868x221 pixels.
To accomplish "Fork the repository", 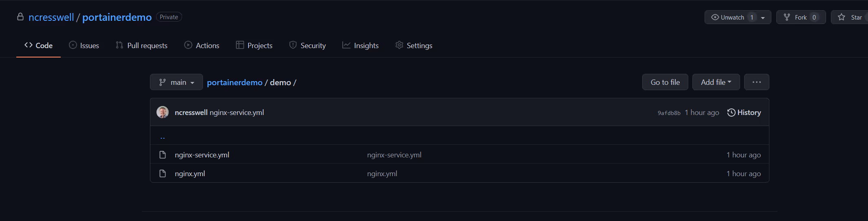I will (x=801, y=17).
